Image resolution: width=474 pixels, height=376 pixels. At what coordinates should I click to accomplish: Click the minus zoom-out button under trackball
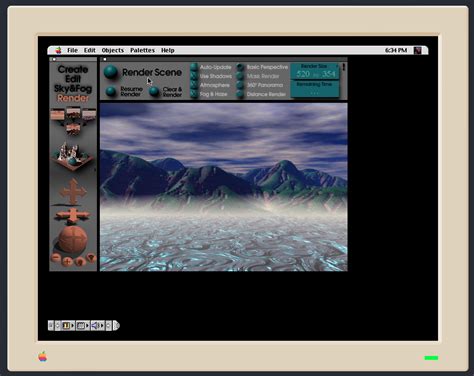point(56,257)
